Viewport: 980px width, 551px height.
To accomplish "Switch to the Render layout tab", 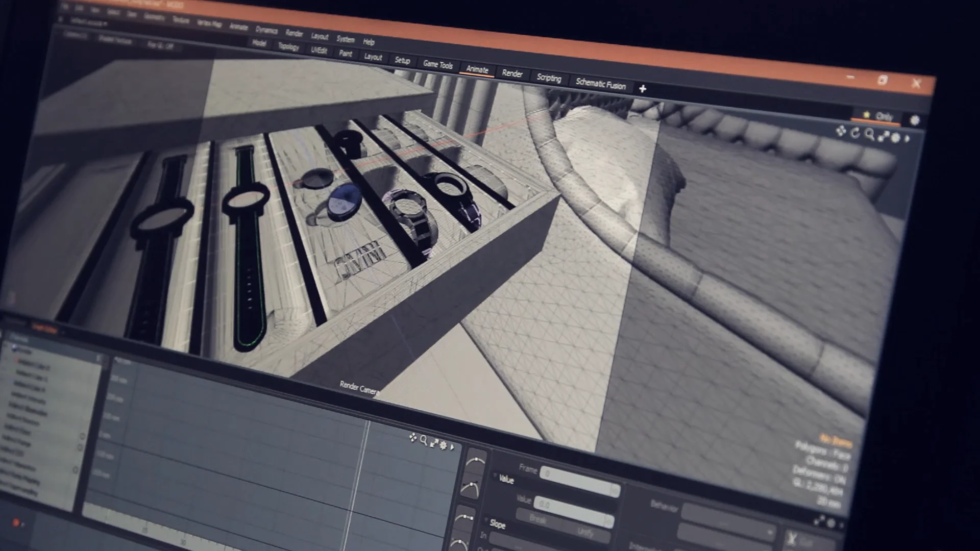I will pos(512,73).
